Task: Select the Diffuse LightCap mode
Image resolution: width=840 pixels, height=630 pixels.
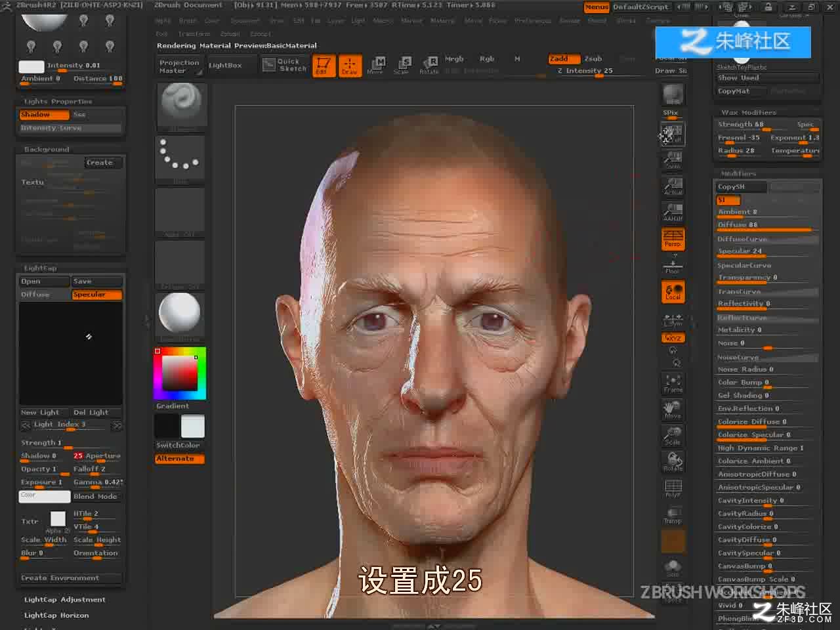Action: coord(44,295)
